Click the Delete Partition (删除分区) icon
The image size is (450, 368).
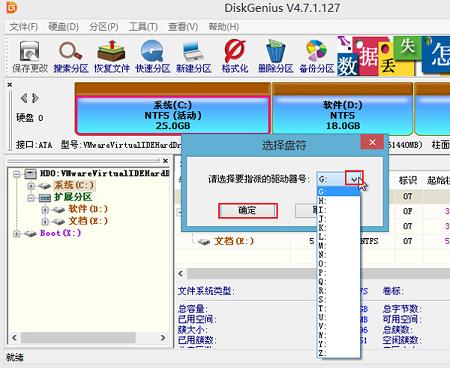point(276,57)
